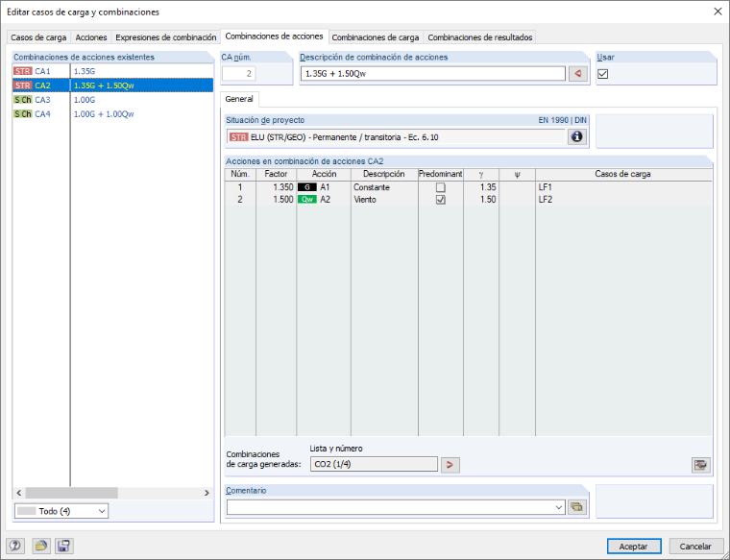Image resolution: width=730 pixels, height=560 pixels.
Task: Switch to Acciones tab
Action: pos(91,37)
